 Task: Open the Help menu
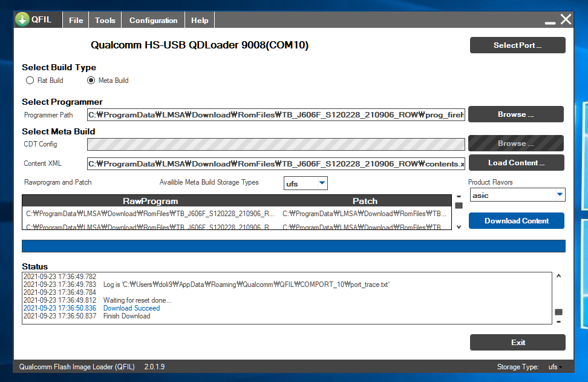[200, 20]
